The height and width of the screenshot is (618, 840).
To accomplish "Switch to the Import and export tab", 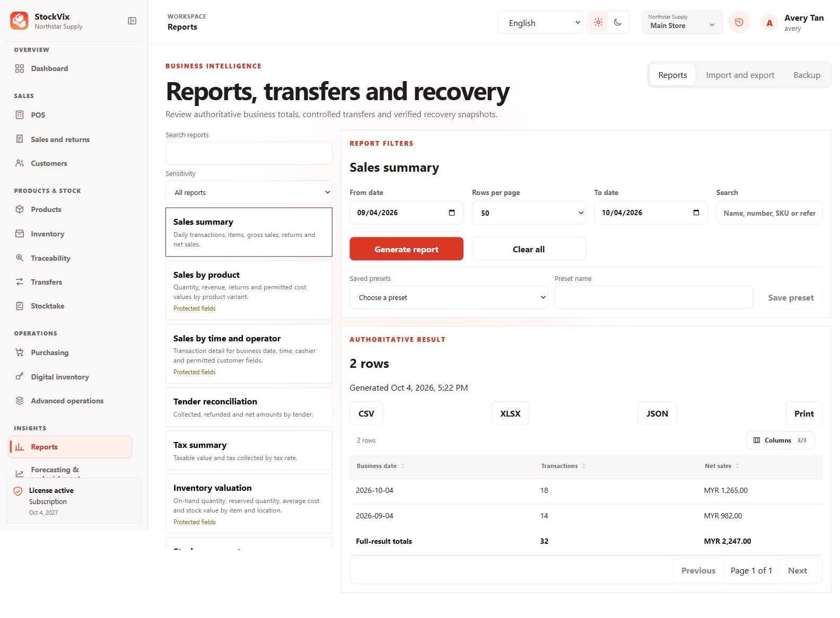I will [740, 75].
